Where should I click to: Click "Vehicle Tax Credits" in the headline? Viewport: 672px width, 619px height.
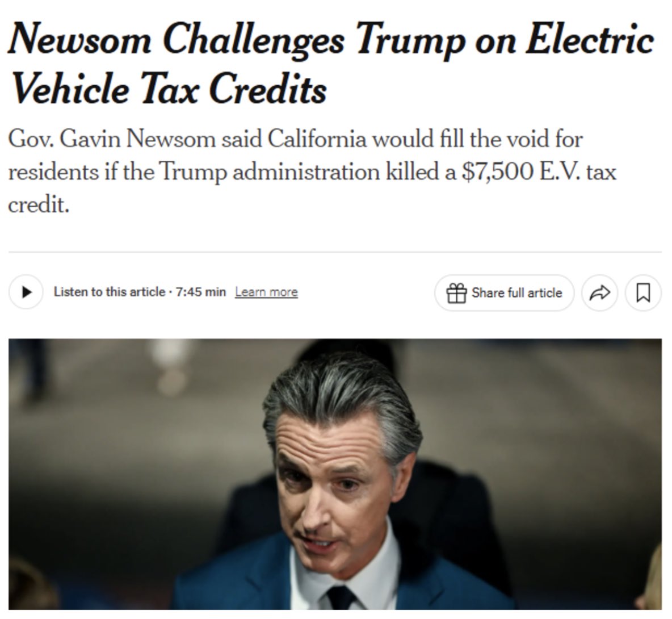(x=169, y=89)
